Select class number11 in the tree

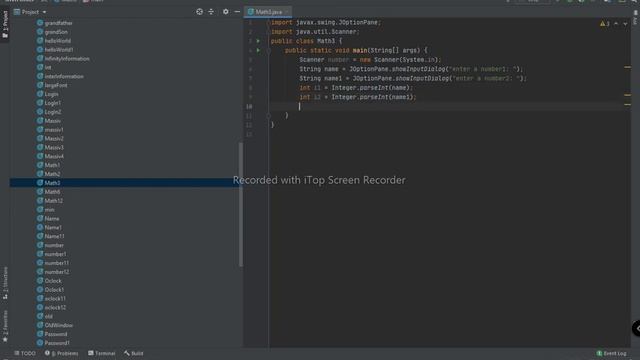click(x=53, y=263)
